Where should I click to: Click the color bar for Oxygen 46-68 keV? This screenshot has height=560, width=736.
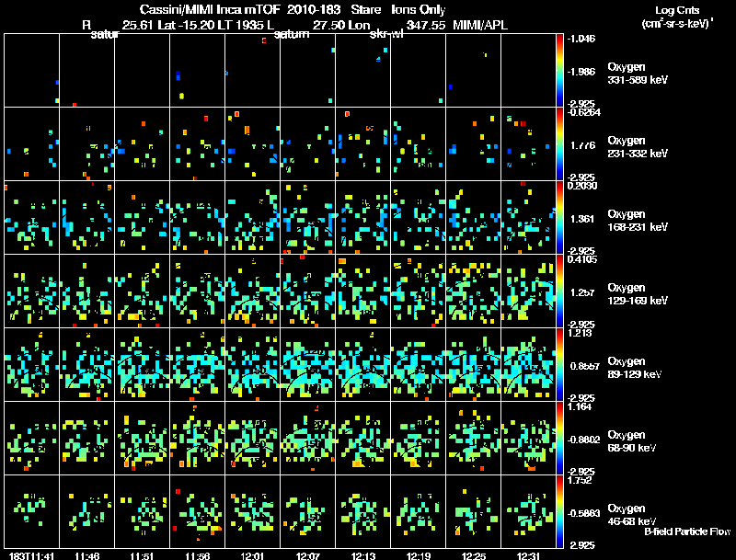click(560, 511)
